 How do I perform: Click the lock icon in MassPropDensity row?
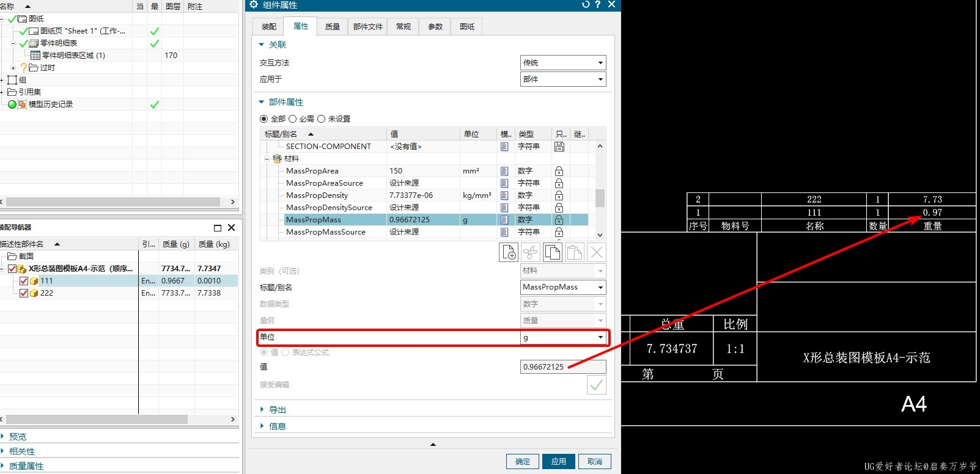click(559, 195)
